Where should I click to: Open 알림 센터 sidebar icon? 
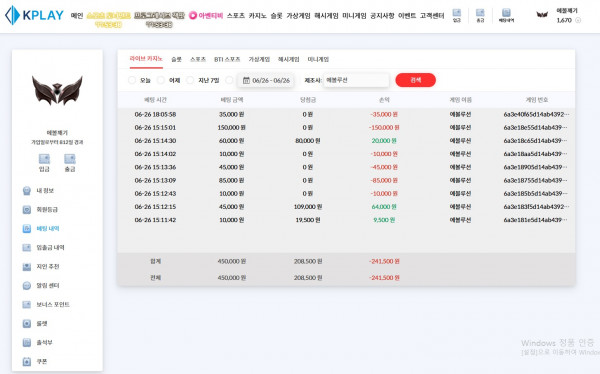pos(26,286)
